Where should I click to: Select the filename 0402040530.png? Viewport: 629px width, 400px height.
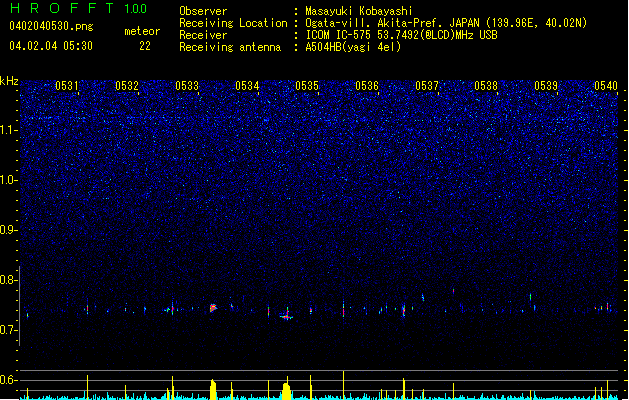(51, 26)
